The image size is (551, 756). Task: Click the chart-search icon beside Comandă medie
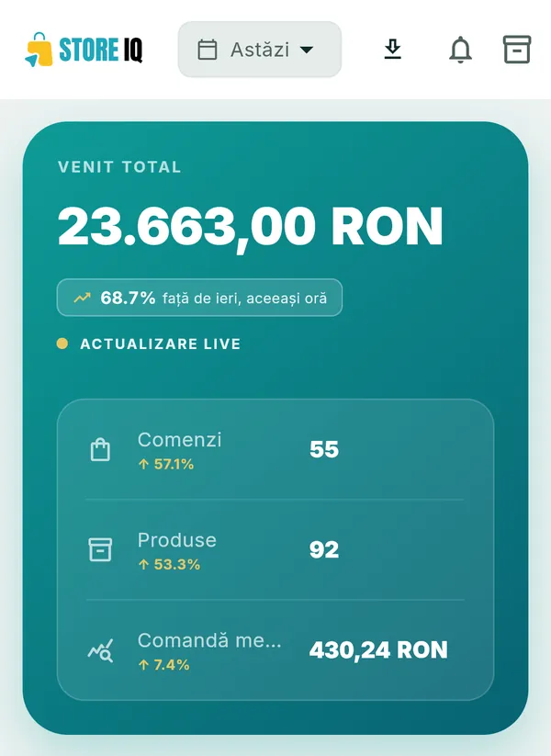[100, 650]
